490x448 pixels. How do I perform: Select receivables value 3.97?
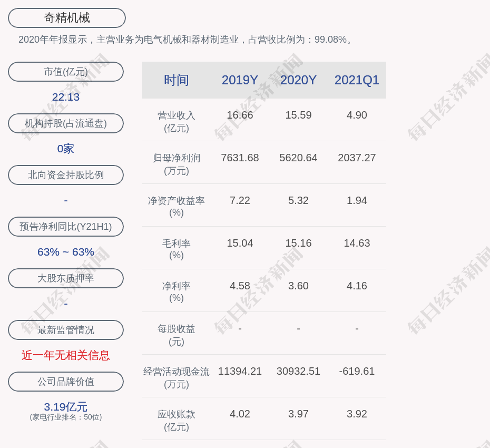click(298, 414)
